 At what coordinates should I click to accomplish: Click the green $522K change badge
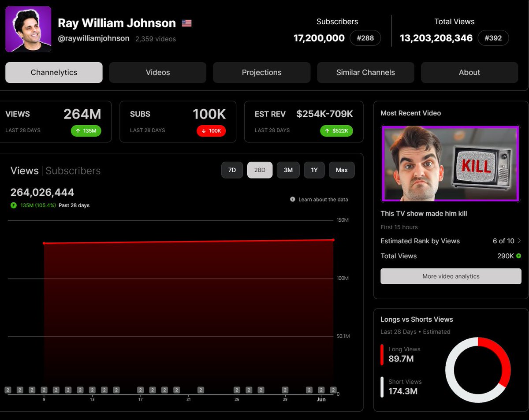click(336, 130)
